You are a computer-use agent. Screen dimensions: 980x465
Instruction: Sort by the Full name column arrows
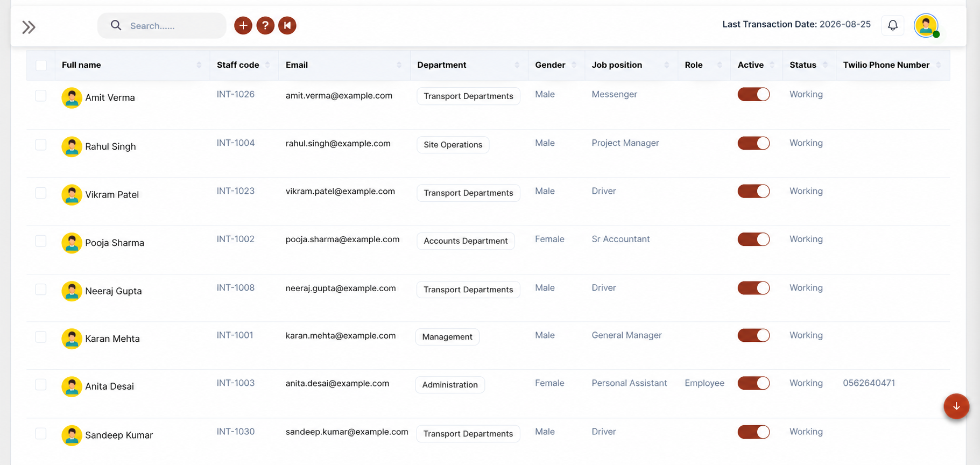coord(199,65)
